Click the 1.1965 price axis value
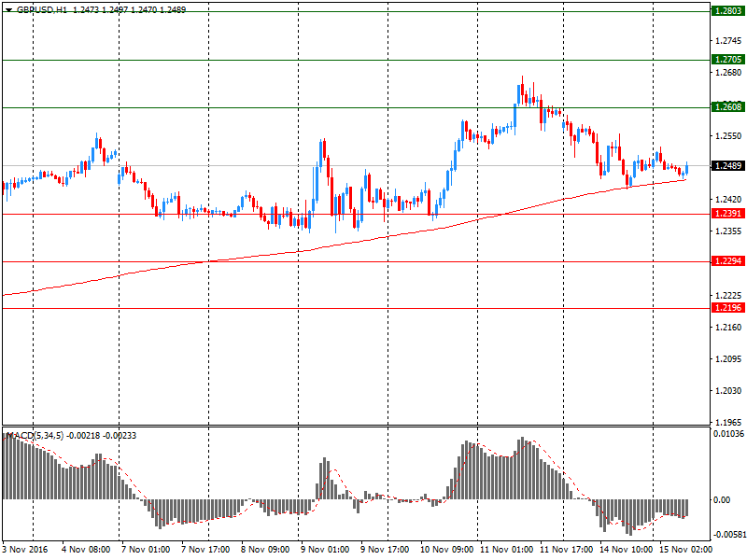The height and width of the screenshot is (560, 747). [x=728, y=422]
